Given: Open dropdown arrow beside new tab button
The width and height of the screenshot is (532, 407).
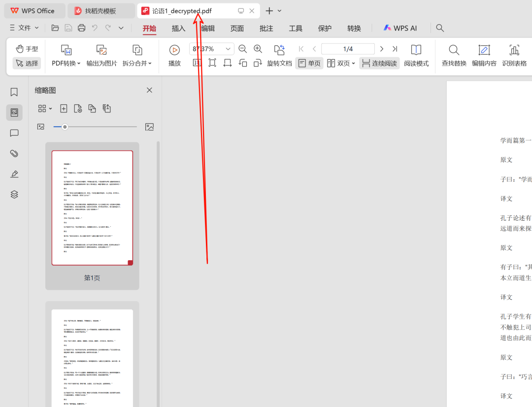Looking at the screenshot, I should coord(280,11).
